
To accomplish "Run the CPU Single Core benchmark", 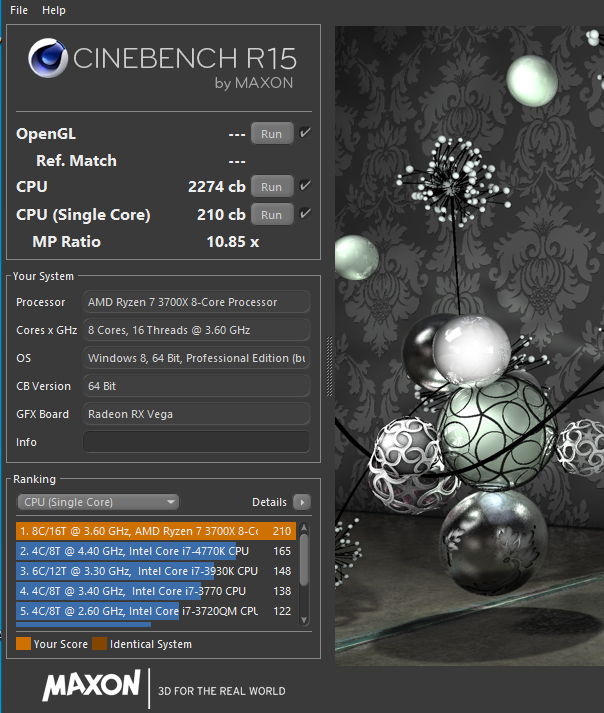I will [x=272, y=215].
